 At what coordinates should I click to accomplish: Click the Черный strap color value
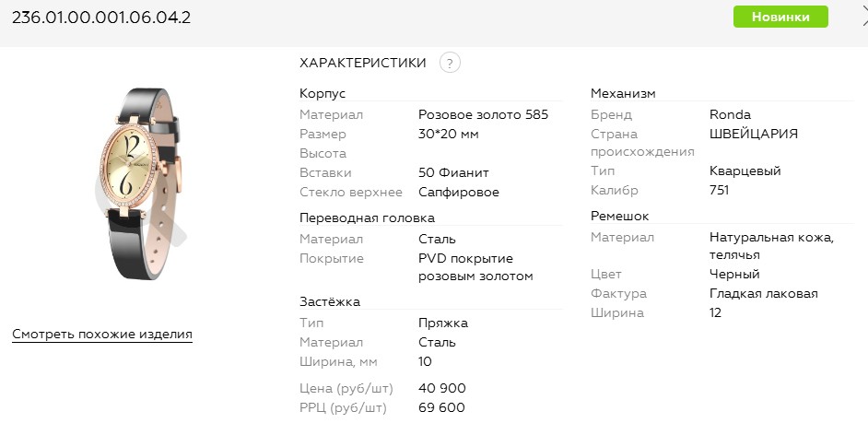click(x=734, y=274)
